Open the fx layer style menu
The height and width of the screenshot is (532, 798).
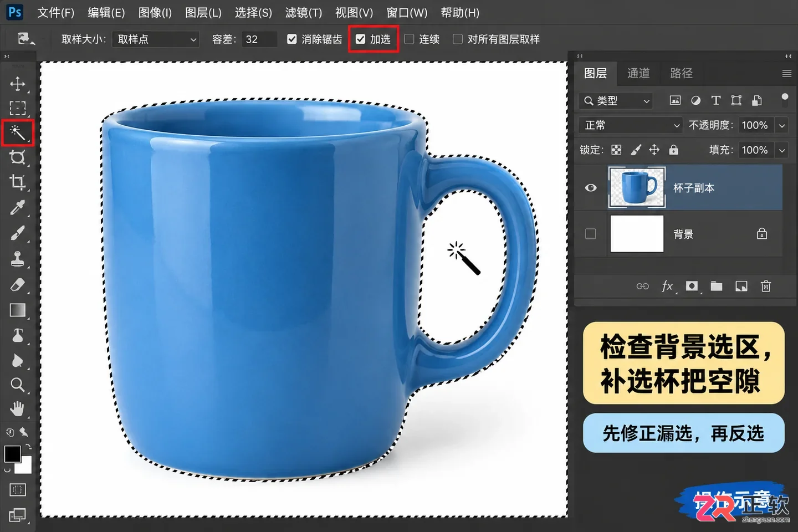coord(668,287)
